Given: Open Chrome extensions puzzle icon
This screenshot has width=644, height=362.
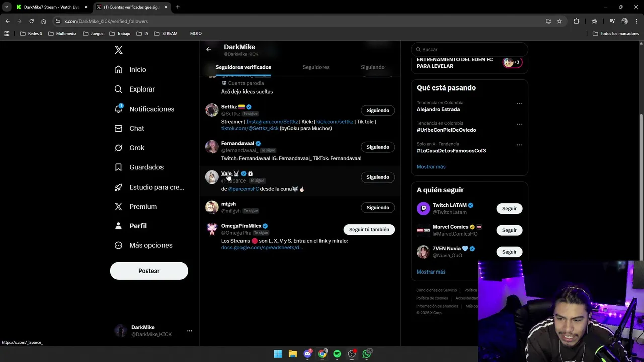Looking at the screenshot, I should [577, 21].
